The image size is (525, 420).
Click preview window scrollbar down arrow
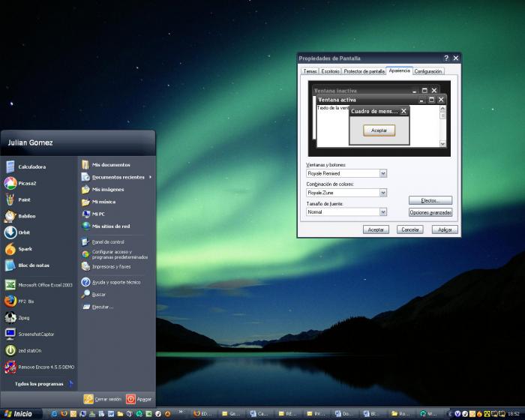click(442, 144)
